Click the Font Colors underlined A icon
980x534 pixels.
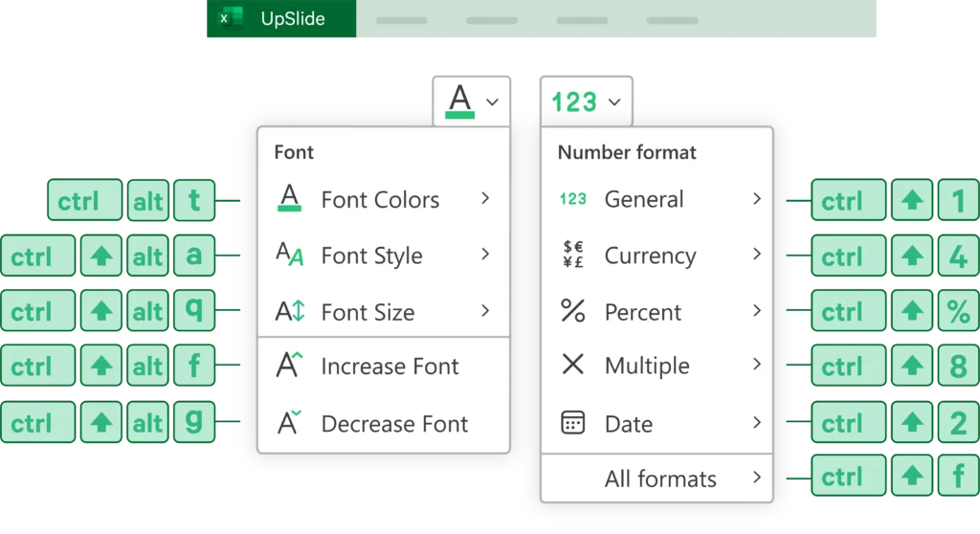click(289, 199)
